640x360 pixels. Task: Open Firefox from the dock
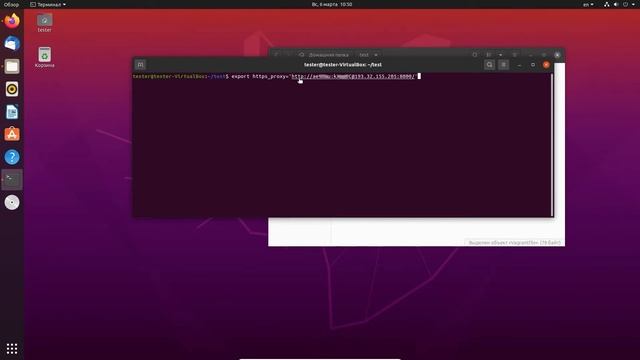(12, 21)
